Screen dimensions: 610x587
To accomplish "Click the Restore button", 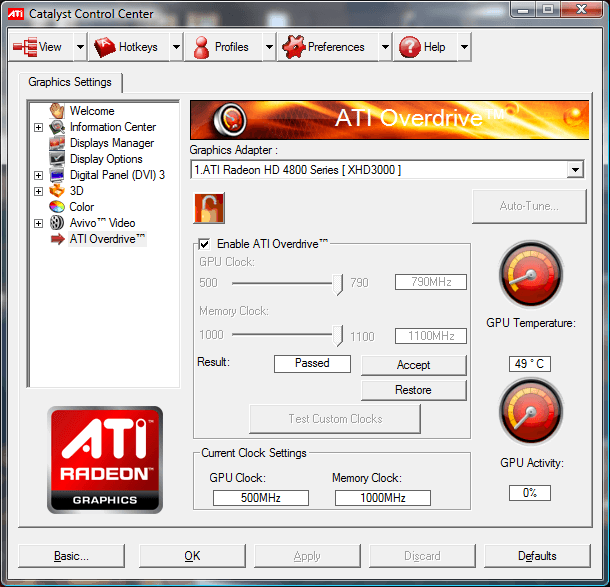I will point(413,390).
